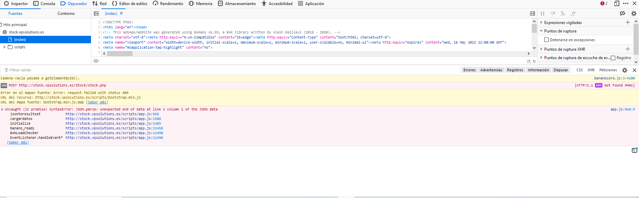Open the Almacenamiento panel

(237, 4)
